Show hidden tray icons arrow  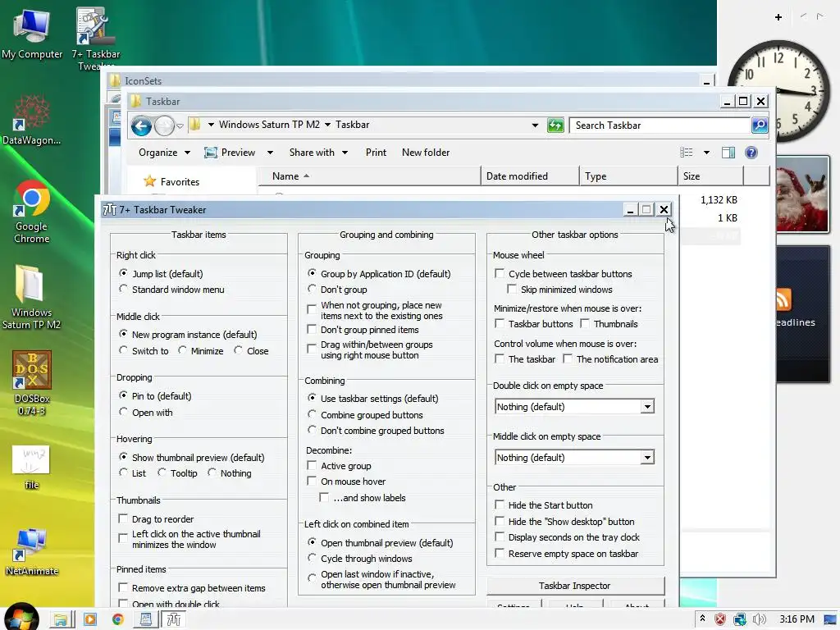[702, 619]
